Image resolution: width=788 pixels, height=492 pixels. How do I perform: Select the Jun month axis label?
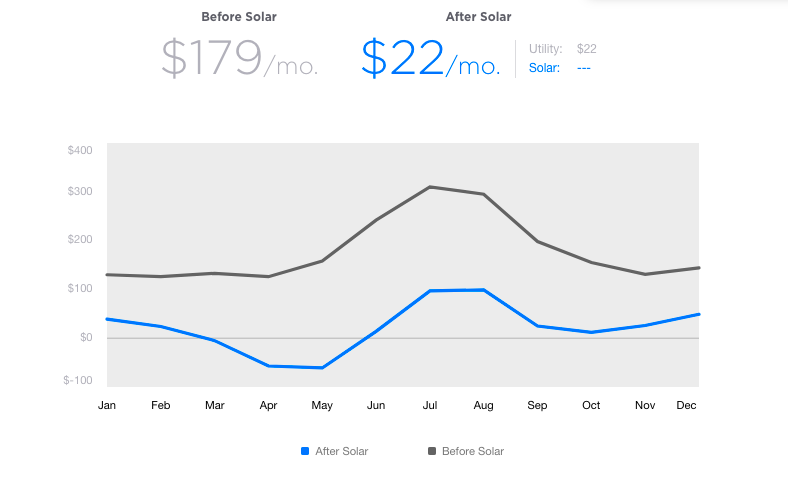click(376, 405)
